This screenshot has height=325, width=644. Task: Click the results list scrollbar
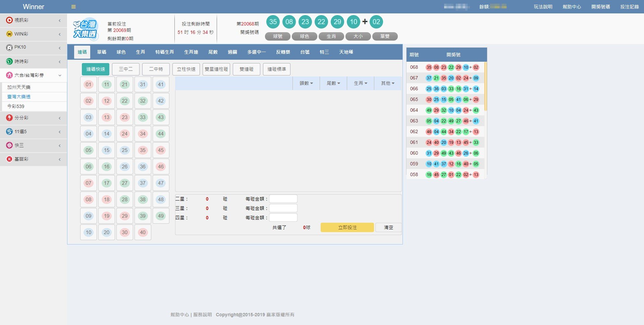pos(485,87)
